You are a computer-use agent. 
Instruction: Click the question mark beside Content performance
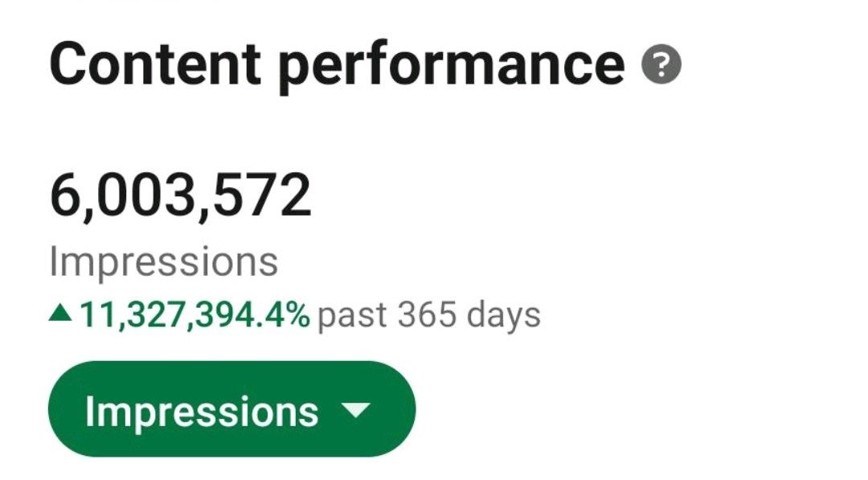[x=661, y=64]
